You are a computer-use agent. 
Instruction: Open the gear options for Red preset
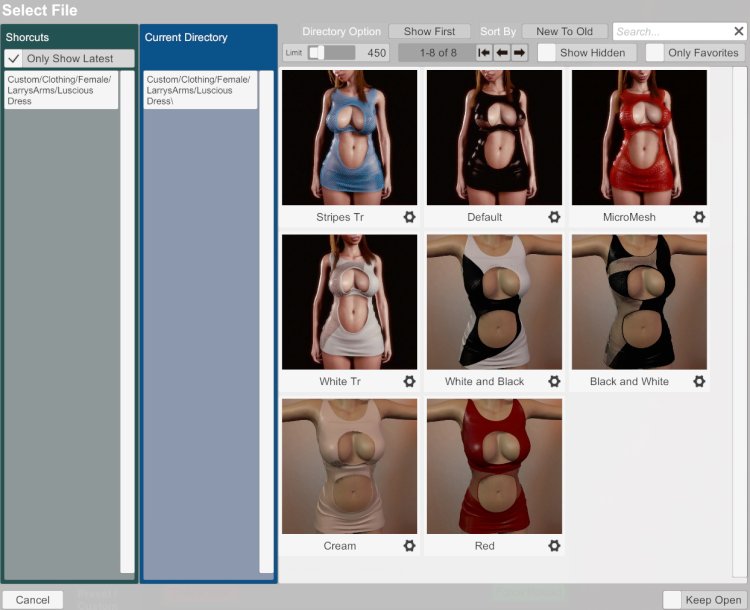(x=554, y=546)
